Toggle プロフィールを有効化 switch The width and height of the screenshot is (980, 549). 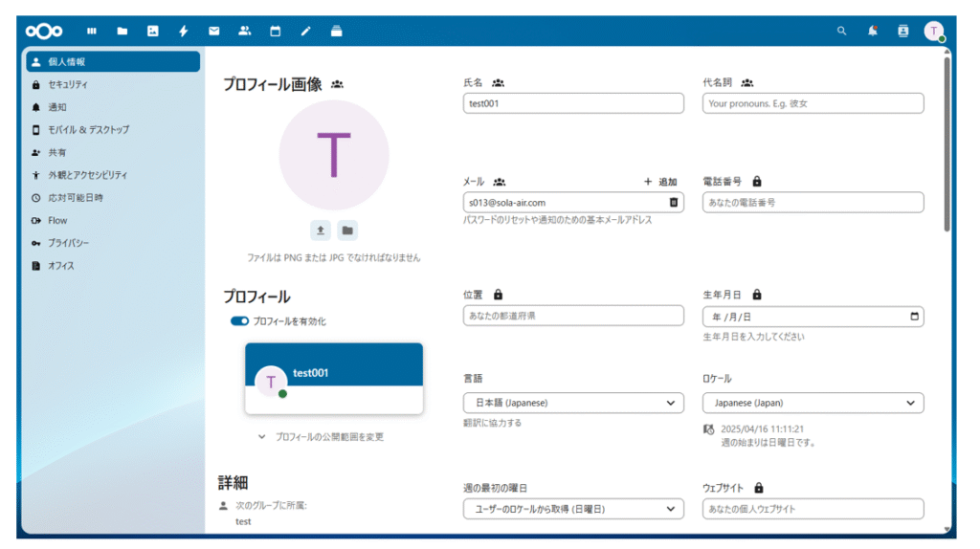239,321
